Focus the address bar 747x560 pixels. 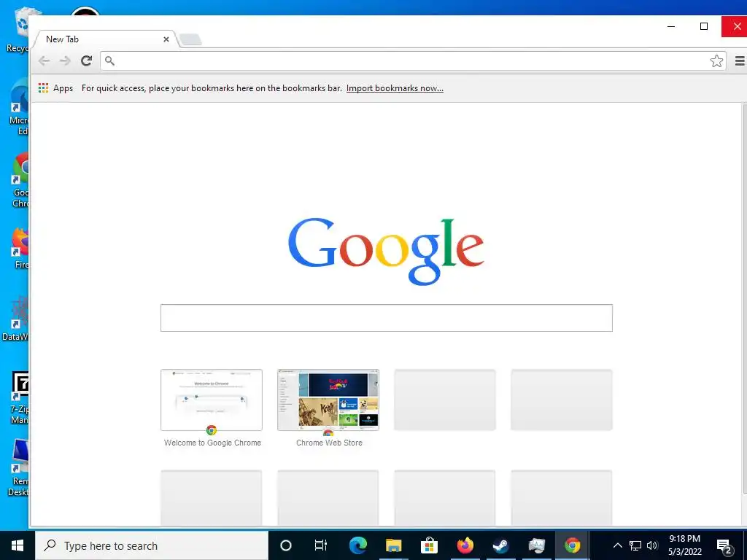(x=413, y=61)
